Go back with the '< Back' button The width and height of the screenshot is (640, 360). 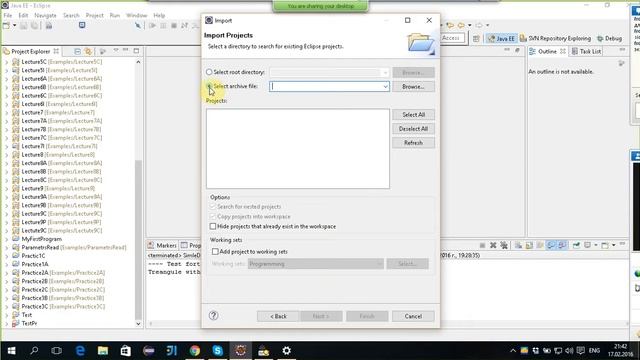278,316
